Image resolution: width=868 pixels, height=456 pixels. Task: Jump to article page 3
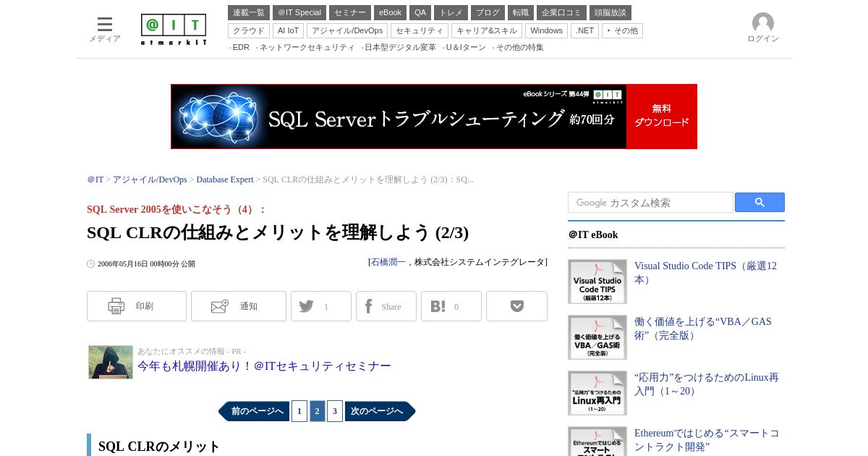click(x=335, y=411)
